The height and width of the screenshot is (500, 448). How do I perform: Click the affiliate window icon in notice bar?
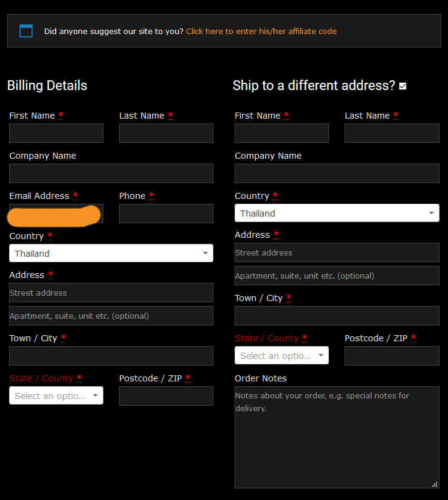[26, 31]
